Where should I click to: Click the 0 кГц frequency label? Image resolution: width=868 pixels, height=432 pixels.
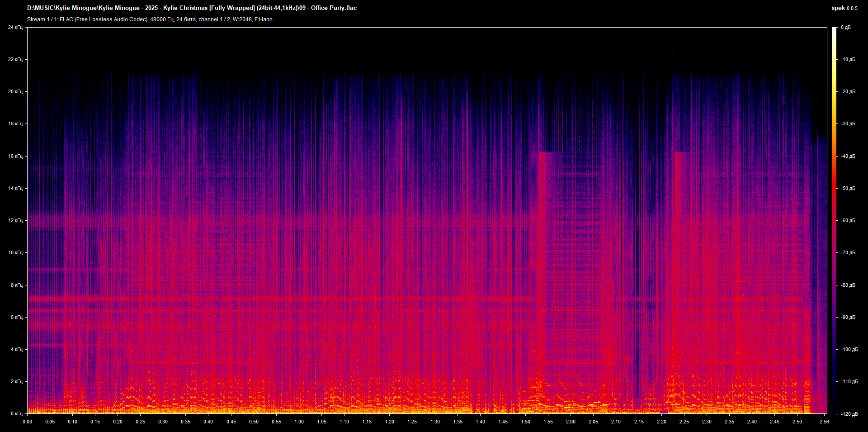pyautogui.click(x=16, y=413)
